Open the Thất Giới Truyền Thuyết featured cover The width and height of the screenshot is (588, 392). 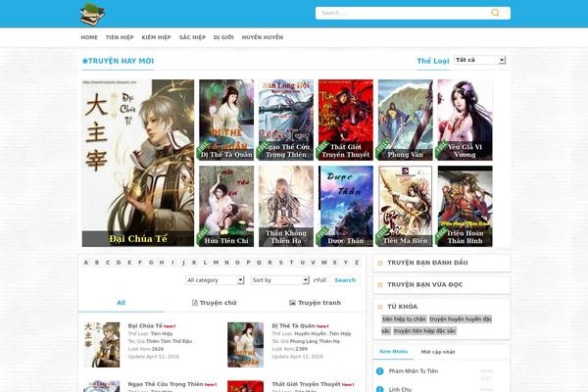click(x=346, y=120)
